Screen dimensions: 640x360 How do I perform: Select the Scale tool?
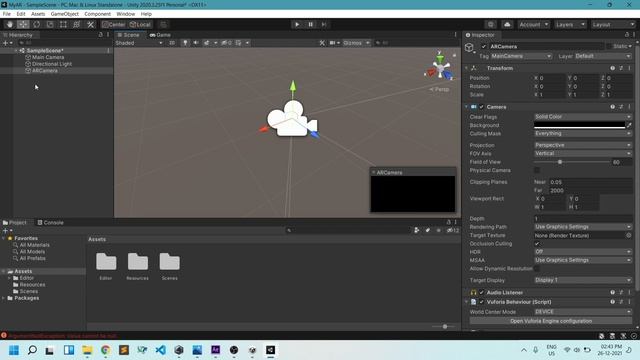click(x=50, y=24)
